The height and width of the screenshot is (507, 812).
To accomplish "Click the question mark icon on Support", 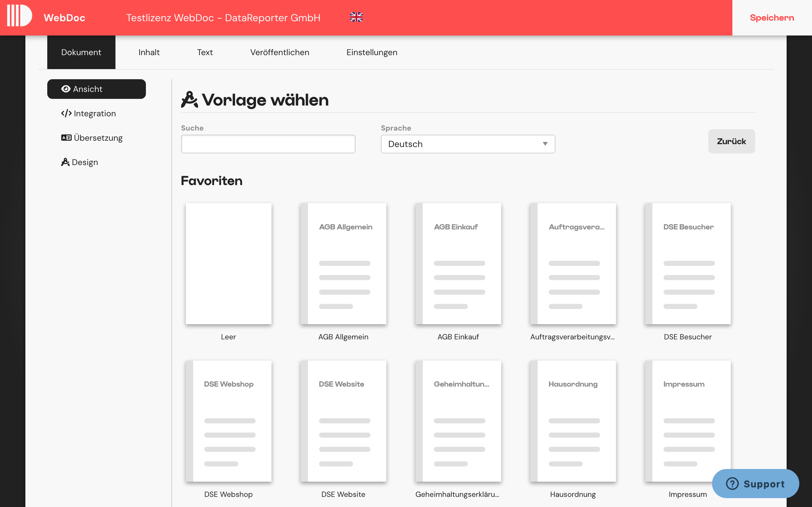I will coord(732,484).
